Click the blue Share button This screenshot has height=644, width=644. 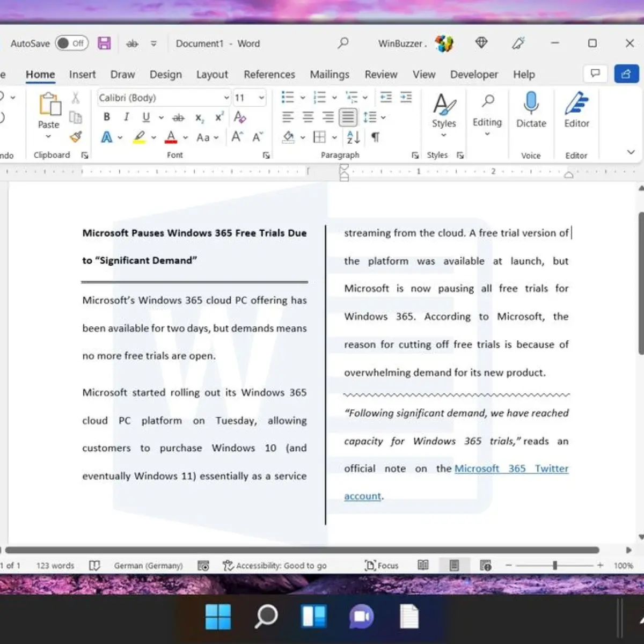626,74
